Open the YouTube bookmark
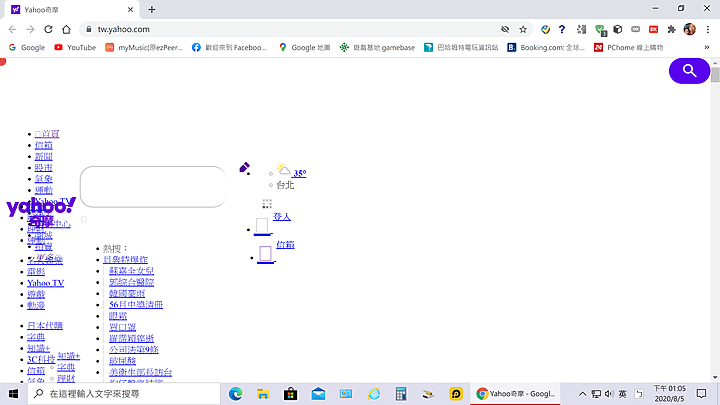The width and height of the screenshot is (720, 405). (75, 47)
